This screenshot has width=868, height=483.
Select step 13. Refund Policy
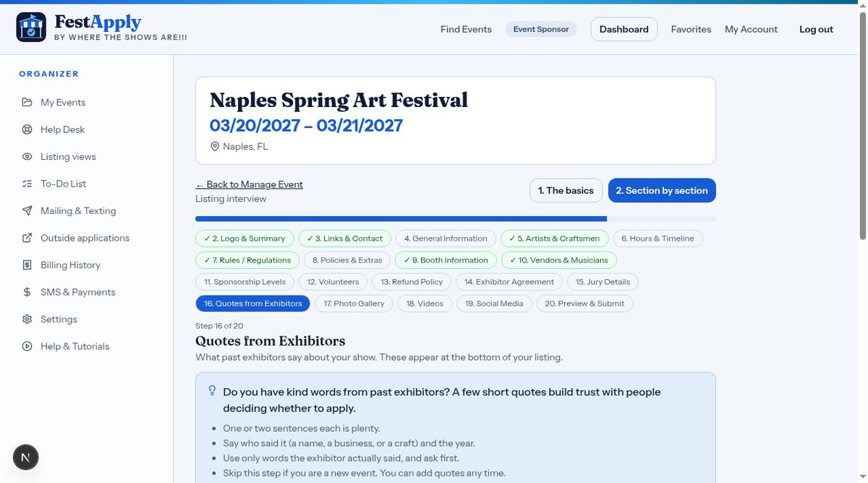click(412, 282)
